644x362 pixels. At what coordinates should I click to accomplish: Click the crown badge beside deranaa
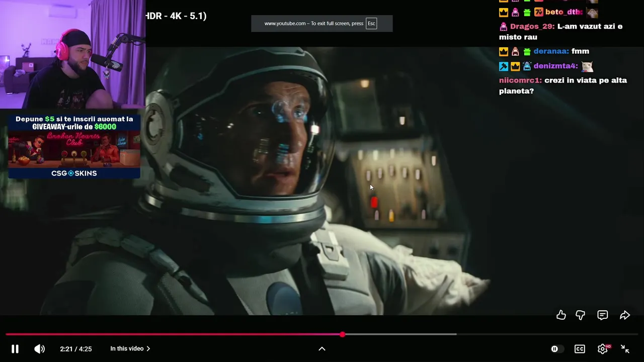click(504, 51)
